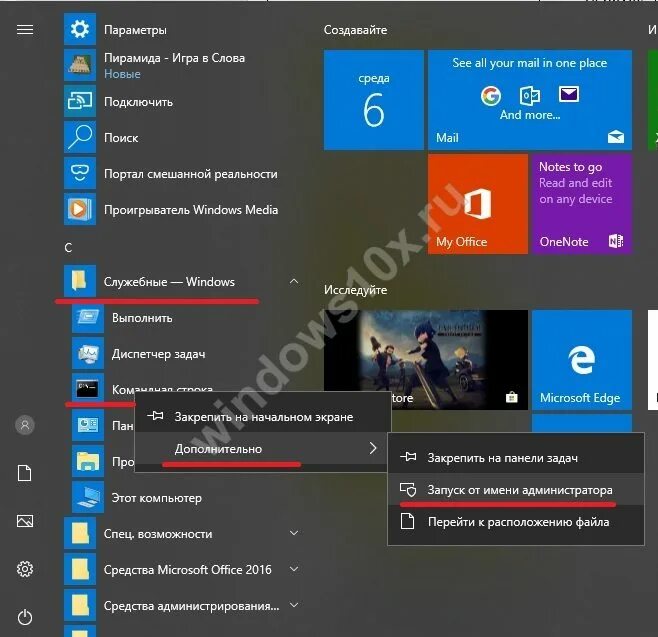Open the Documents sidebar icon
658x637 pixels.
coord(25,473)
